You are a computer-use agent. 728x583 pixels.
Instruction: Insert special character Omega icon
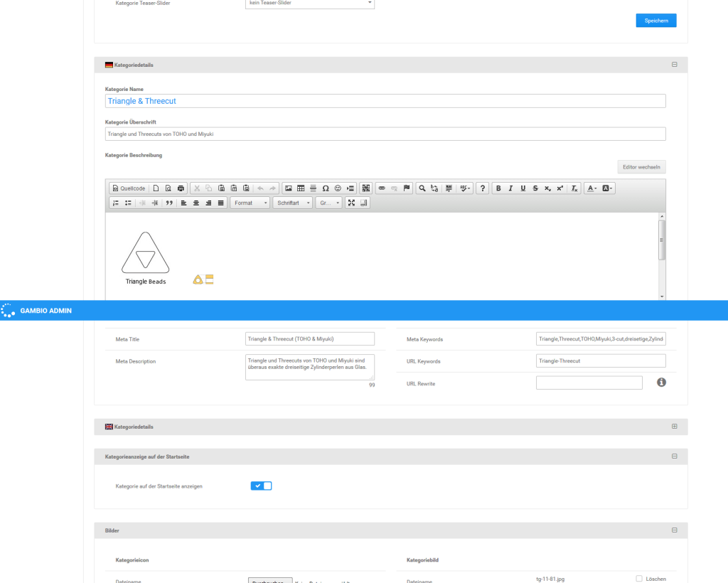coord(325,188)
